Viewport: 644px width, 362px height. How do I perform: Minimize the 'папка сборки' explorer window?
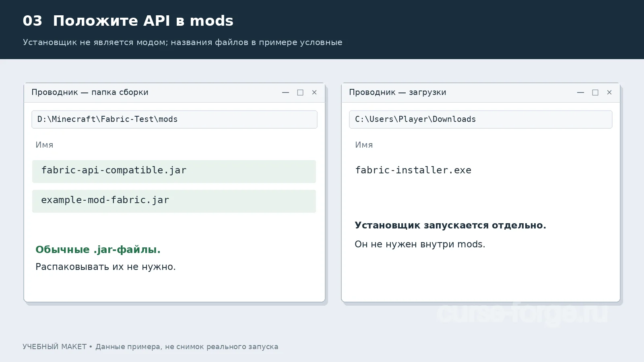tap(286, 93)
